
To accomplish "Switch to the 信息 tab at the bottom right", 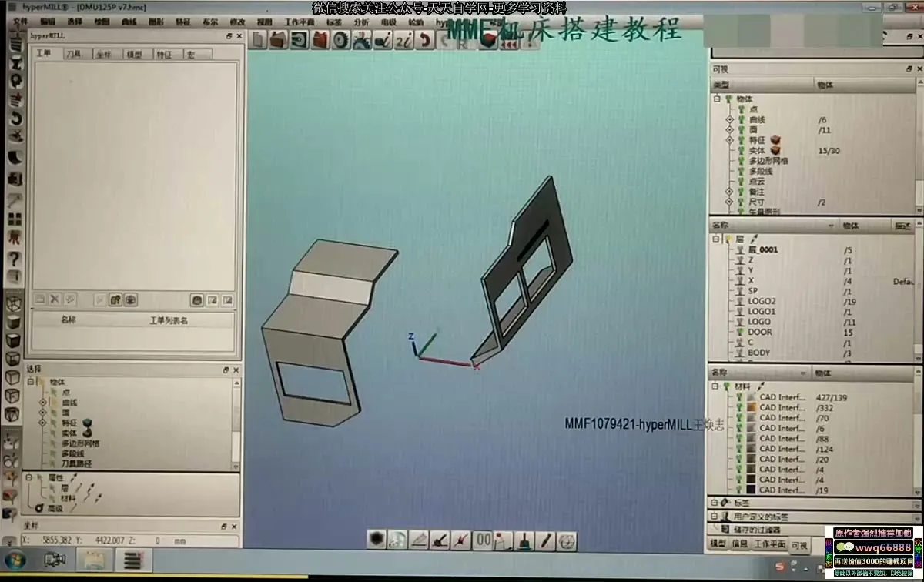I will 740,544.
